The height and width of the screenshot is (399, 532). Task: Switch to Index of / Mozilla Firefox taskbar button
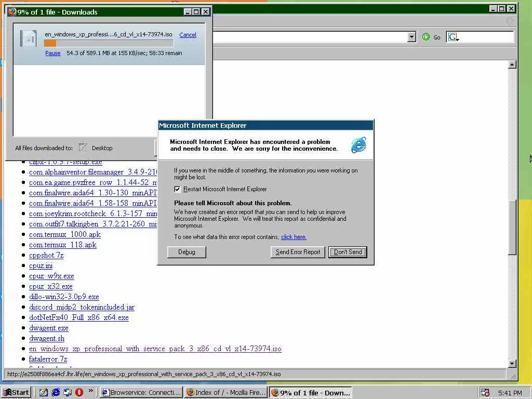(x=226, y=393)
